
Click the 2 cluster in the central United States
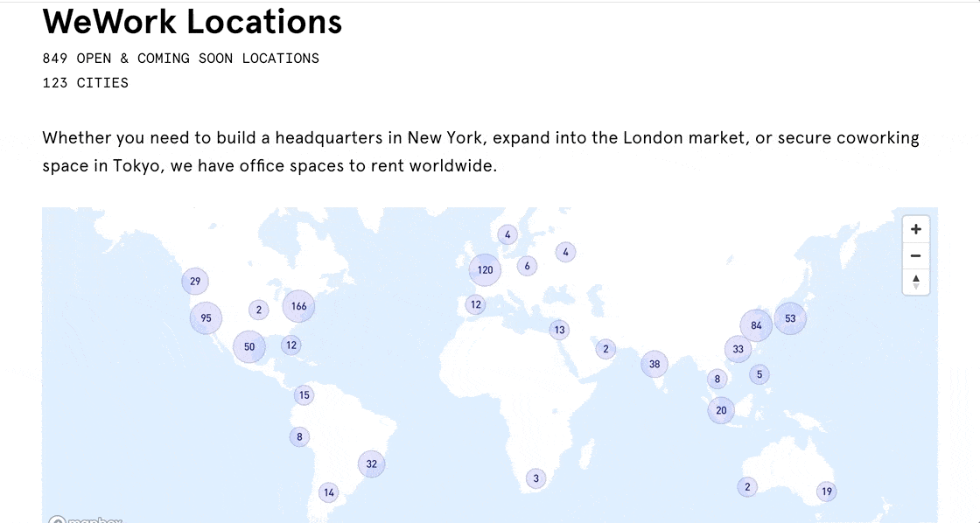(x=259, y=310)
